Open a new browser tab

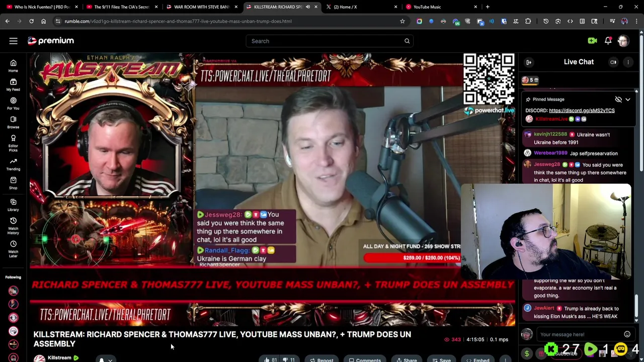point(488,7)
